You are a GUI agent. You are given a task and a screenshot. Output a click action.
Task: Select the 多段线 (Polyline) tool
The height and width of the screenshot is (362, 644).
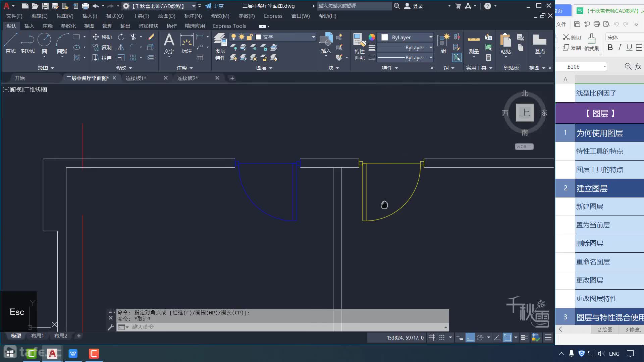click(x=27, y=44)
